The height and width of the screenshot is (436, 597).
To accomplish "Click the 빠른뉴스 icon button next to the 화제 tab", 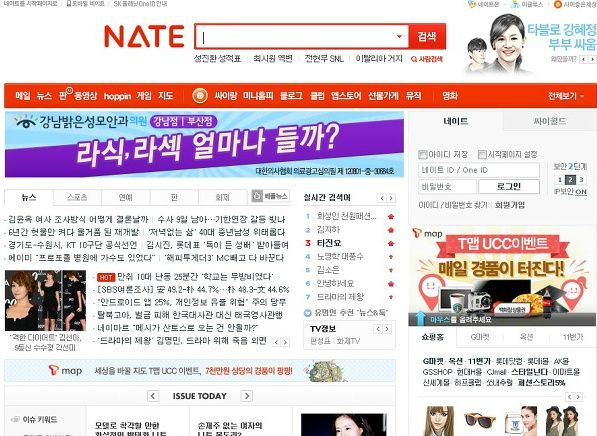I will (x=270, y=196).
